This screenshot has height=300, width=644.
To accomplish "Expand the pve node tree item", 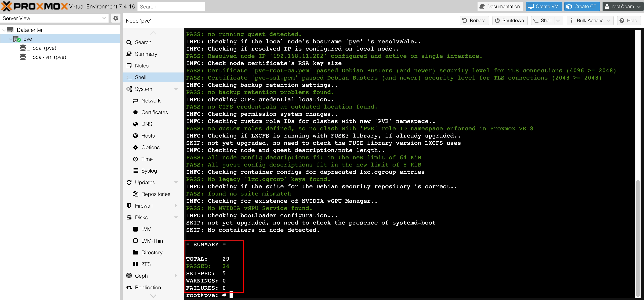I will [x=9, y=39].
